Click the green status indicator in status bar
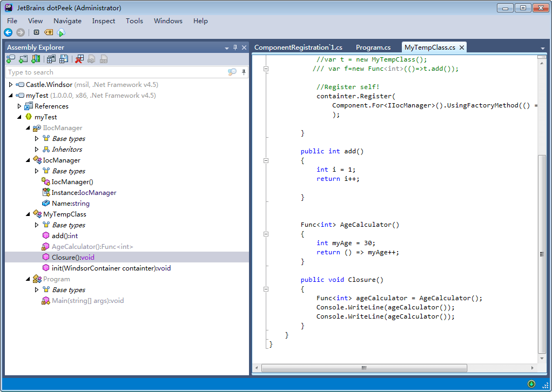The image size is (552, 392). [x=531, y=384]
